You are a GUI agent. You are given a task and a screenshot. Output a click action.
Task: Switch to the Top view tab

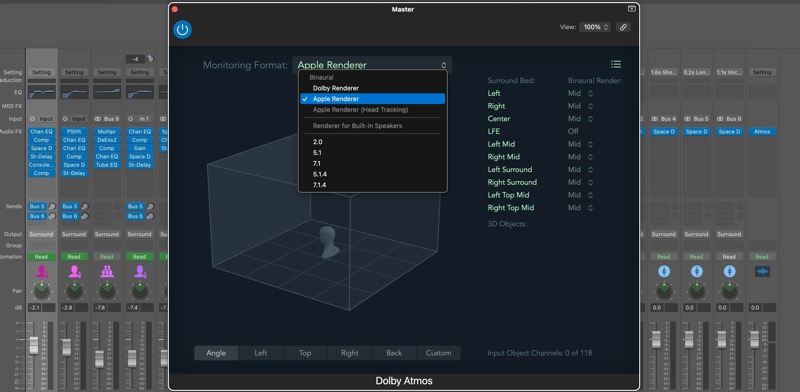click(x=305, y=353)
